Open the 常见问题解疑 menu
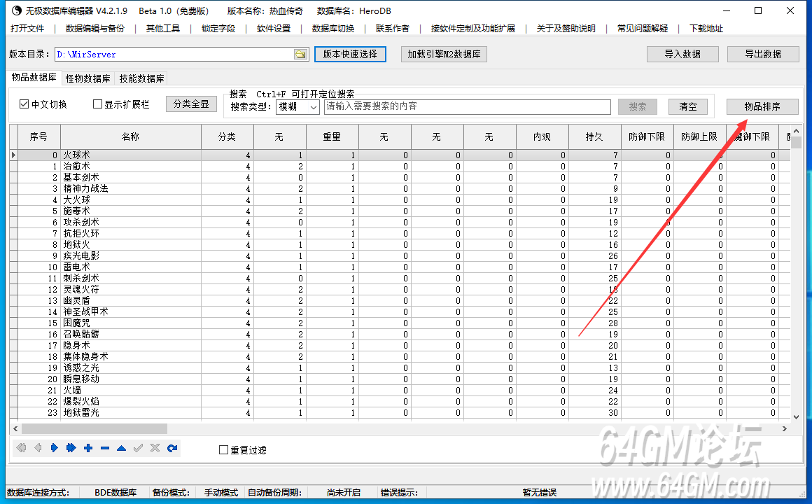The width and height of the screenshot is (812, 504). [x=643, y=29]
